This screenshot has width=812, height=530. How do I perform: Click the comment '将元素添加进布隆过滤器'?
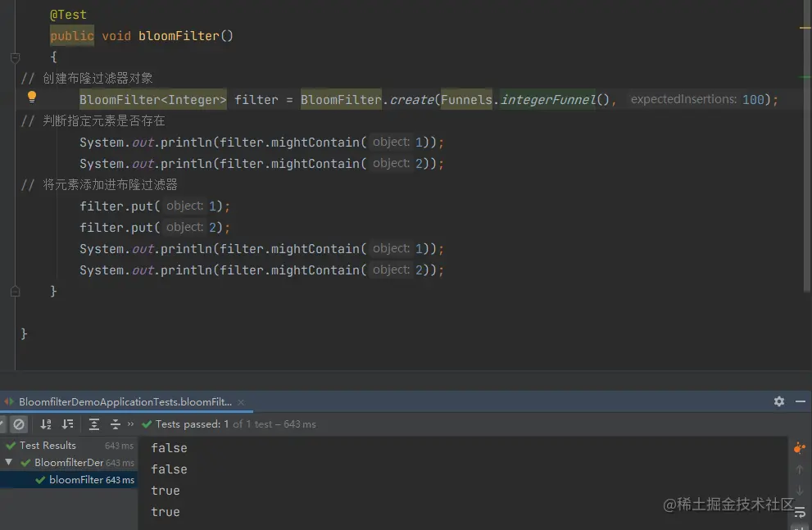click(110, 185)
